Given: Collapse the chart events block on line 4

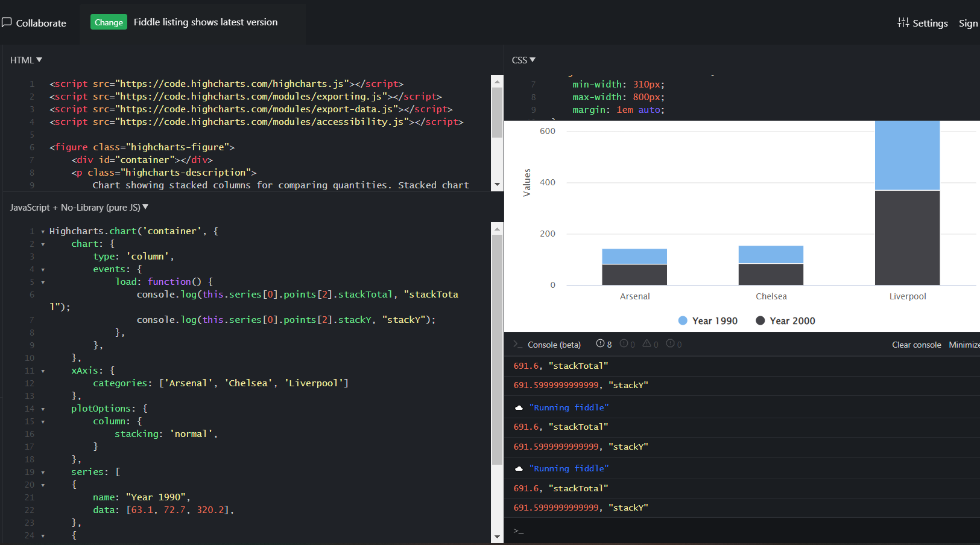Looking at the screenshot, I should 42,269.
